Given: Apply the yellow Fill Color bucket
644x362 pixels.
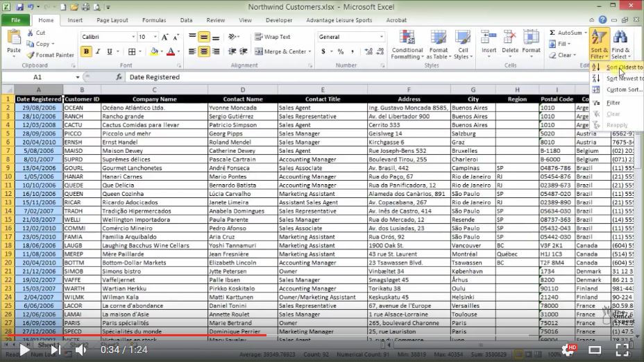Looking at the screenshot, I should tap(154, 51).
